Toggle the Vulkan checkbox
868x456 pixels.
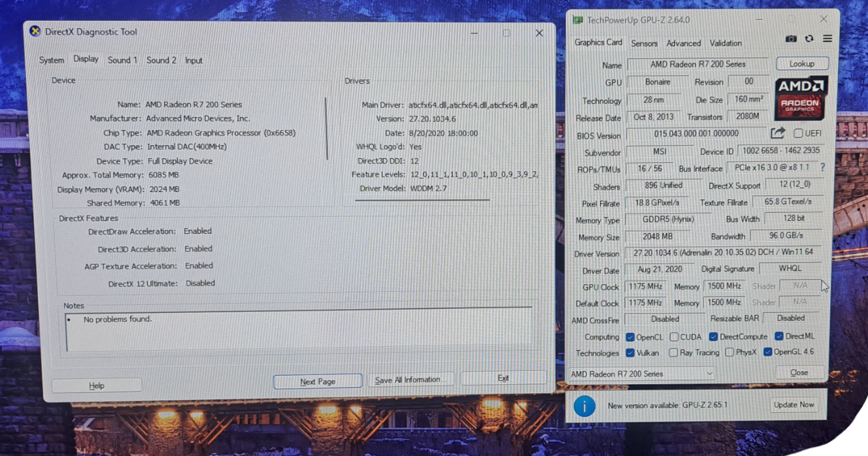tap(630, 353)
